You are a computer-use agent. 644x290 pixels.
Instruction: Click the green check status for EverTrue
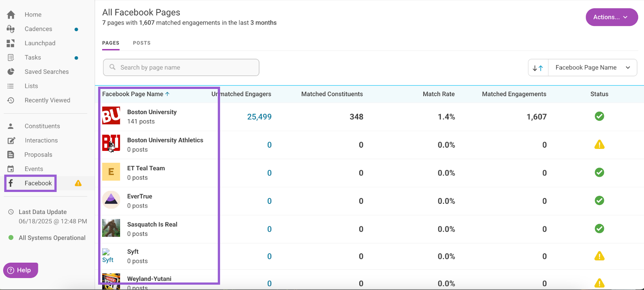[599, 200]
